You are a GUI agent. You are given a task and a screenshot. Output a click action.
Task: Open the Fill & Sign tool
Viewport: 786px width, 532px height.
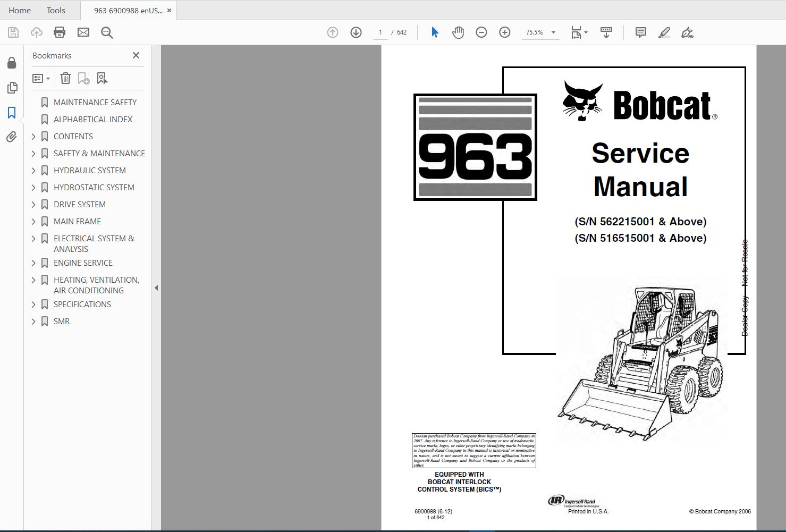coord(687,32)
